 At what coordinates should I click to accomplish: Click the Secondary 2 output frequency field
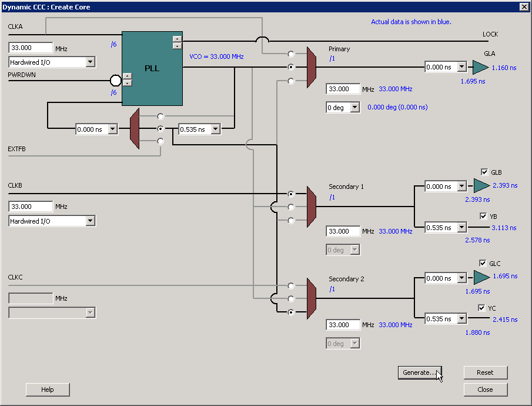[x=343, y=324]
